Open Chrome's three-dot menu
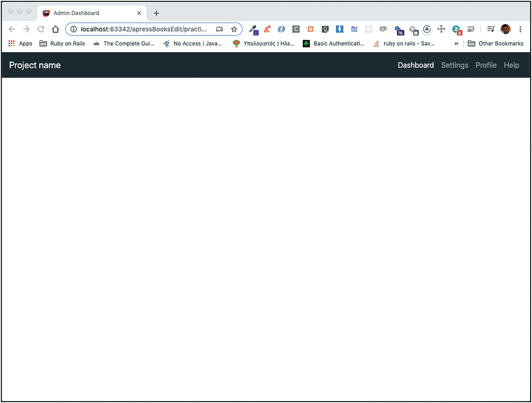The height and width of the screenshot is (403, 532). [520, 29]
